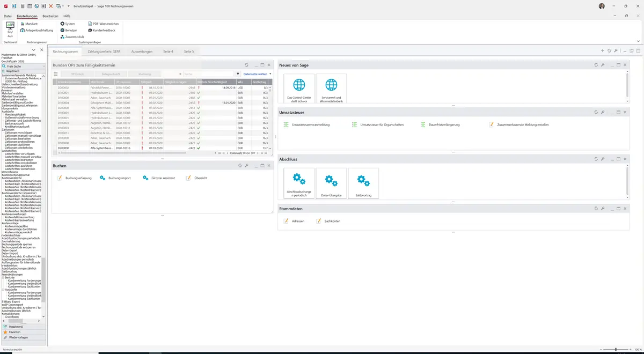Click the OP Details button
Viewport: 644px width, 354px height.
click(78, 74)
